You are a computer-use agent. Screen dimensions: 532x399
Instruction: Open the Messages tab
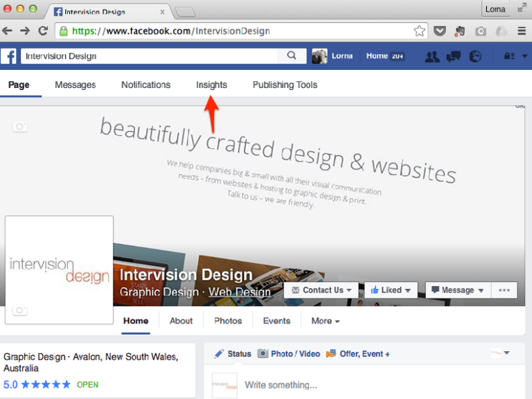(x=76, y=85)
